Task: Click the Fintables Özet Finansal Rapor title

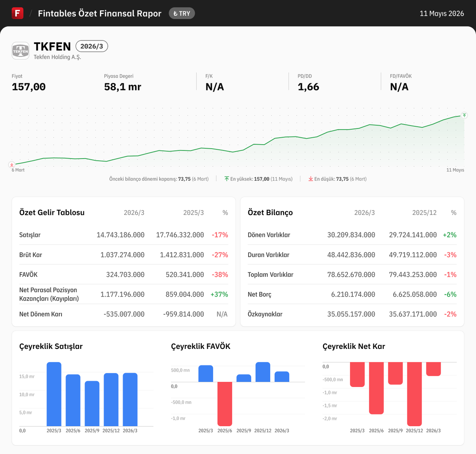Action: (x=100, y=13)
